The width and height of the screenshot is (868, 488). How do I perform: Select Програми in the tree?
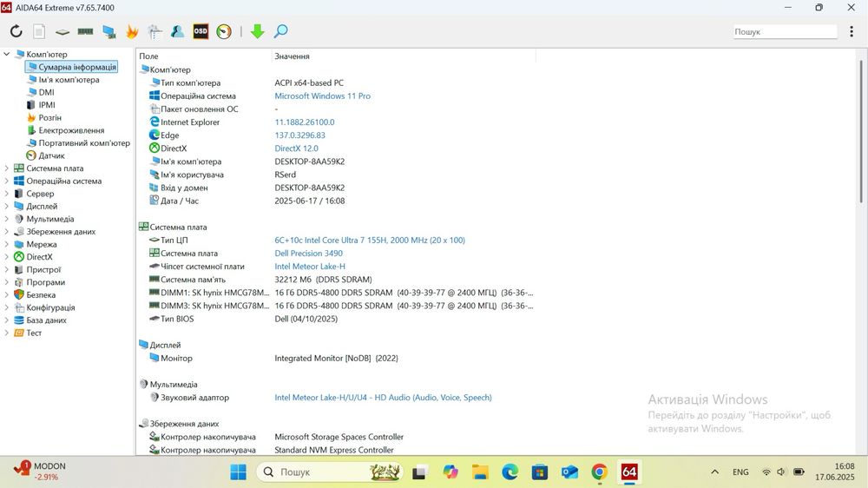click(45, 282)
